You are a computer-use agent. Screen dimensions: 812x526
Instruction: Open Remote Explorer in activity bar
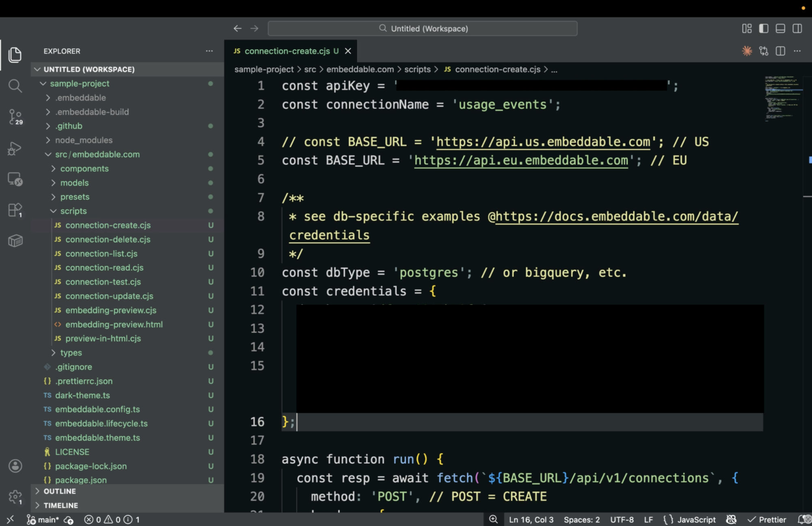click(x=15, y=179)
